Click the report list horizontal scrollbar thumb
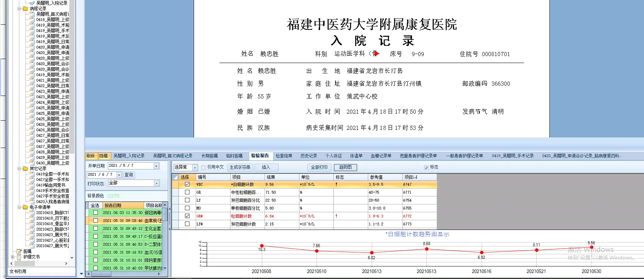Screen dimensions: 644x279 tap(101, 274)
